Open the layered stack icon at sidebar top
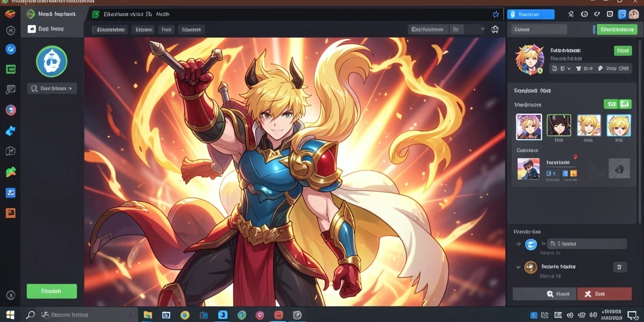This screenshot has width=644, height=322. tap(10, 14)
